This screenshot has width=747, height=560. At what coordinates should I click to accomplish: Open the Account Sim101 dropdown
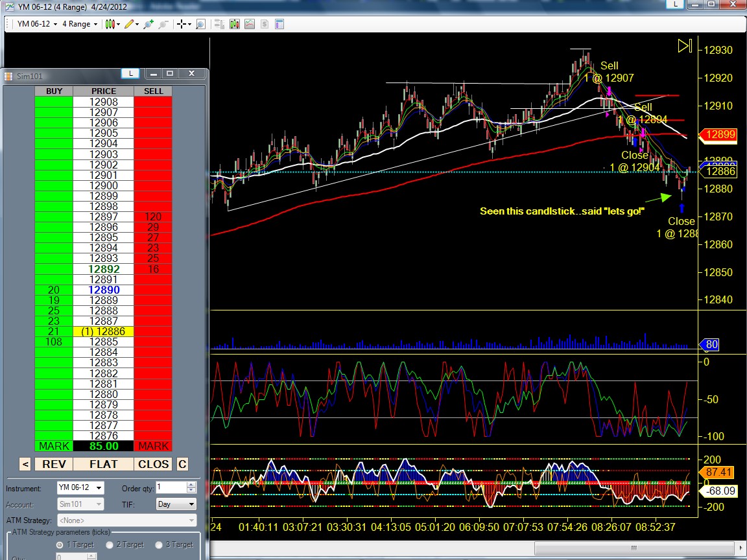pos(80,504)
